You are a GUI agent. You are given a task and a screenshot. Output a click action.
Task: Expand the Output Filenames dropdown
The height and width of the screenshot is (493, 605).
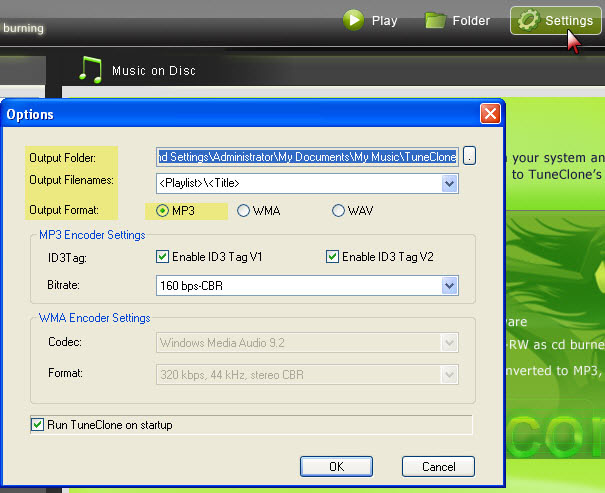pos(449,183)
